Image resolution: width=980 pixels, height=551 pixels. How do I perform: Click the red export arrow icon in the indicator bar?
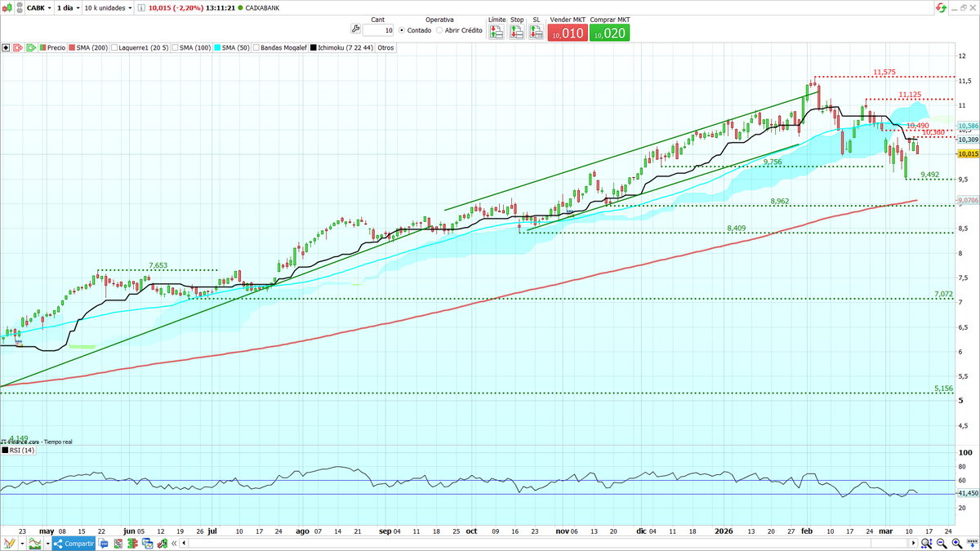click(x=18, y=47)
